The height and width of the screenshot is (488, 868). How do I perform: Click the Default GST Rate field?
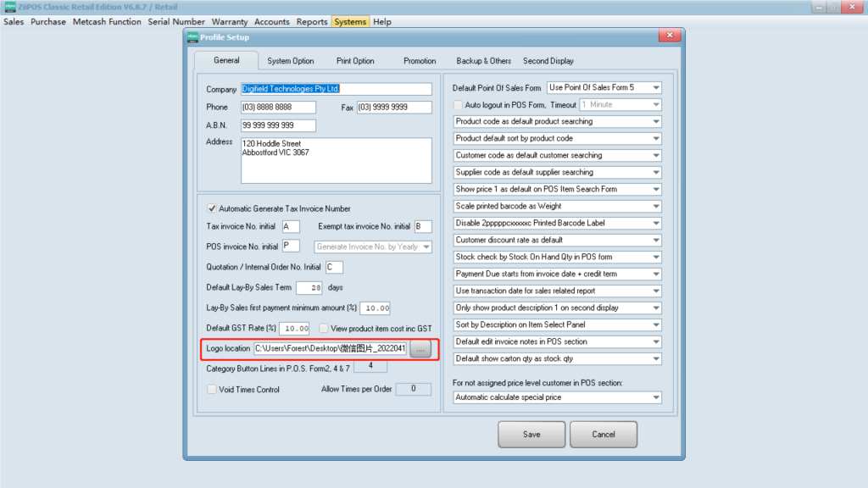pyautogui.click(x=294, y=329)
